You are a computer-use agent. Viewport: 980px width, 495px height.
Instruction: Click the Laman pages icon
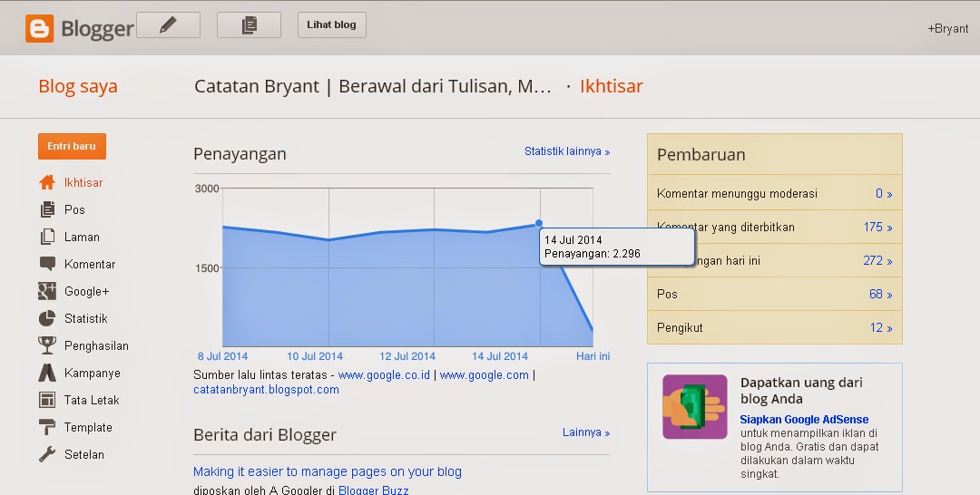(x=47, y=237)
